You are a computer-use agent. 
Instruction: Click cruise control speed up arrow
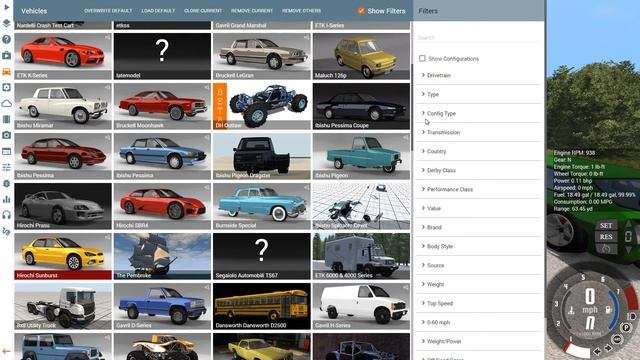pos(629,224)
